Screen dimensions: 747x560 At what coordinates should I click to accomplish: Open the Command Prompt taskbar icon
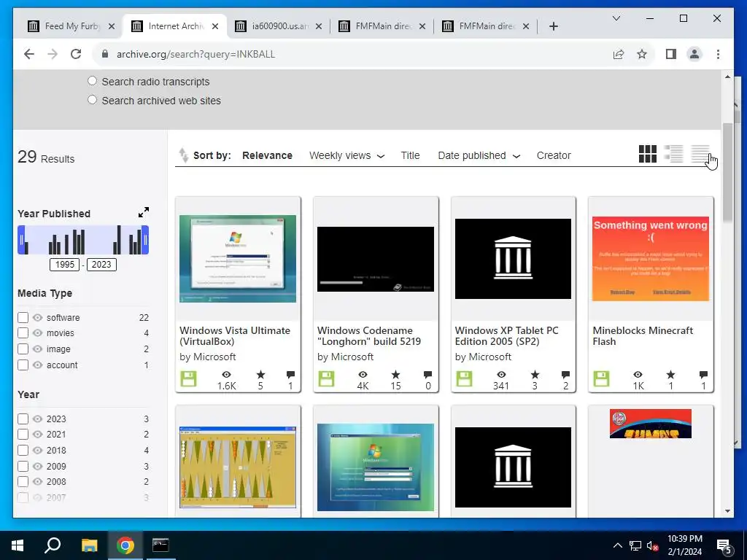click(160, 545)
